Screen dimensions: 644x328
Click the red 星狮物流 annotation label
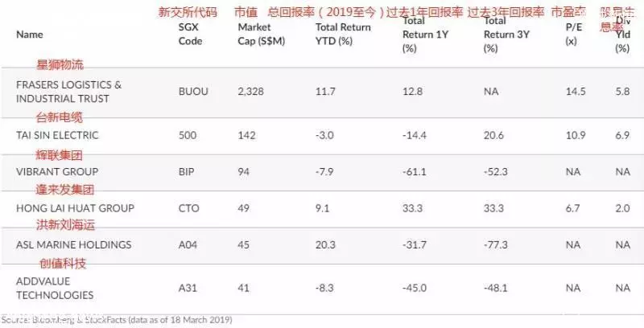point(60,65)
